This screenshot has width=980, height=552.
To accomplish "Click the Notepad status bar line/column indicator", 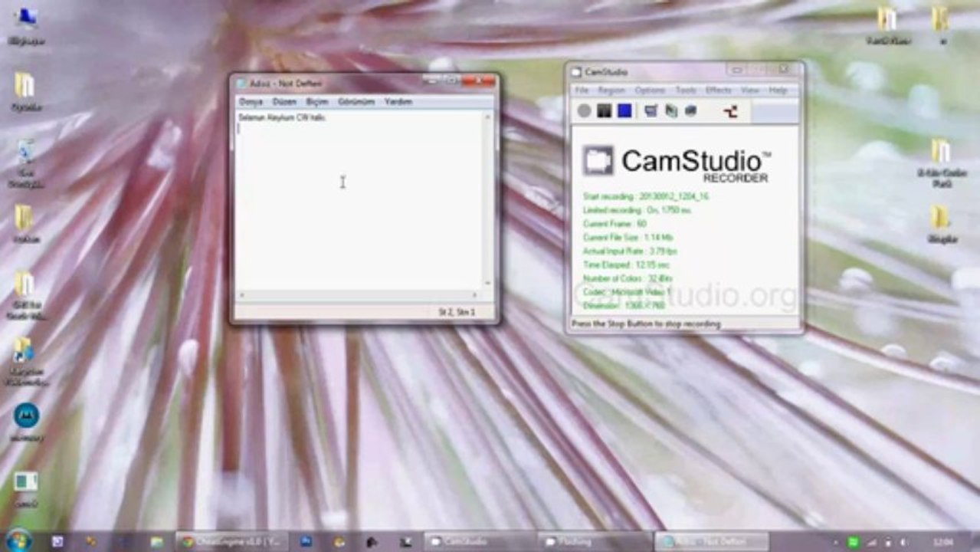I will point(457,312).
